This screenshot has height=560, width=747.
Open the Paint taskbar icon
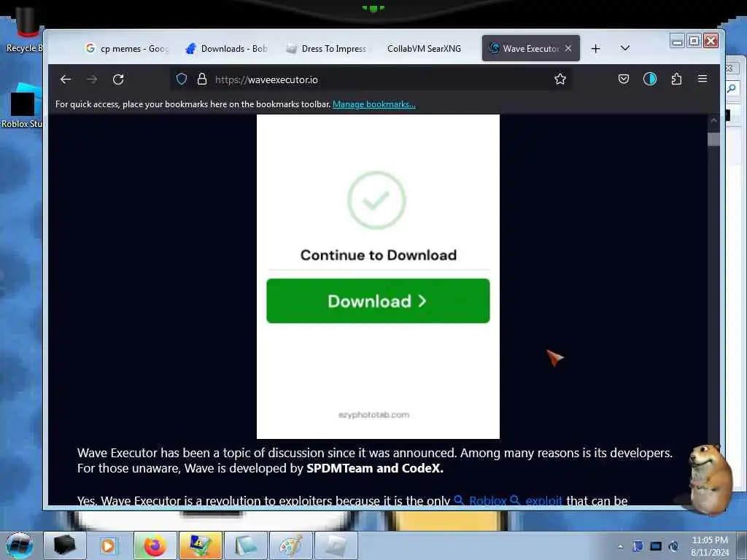(x=290, y=545)
